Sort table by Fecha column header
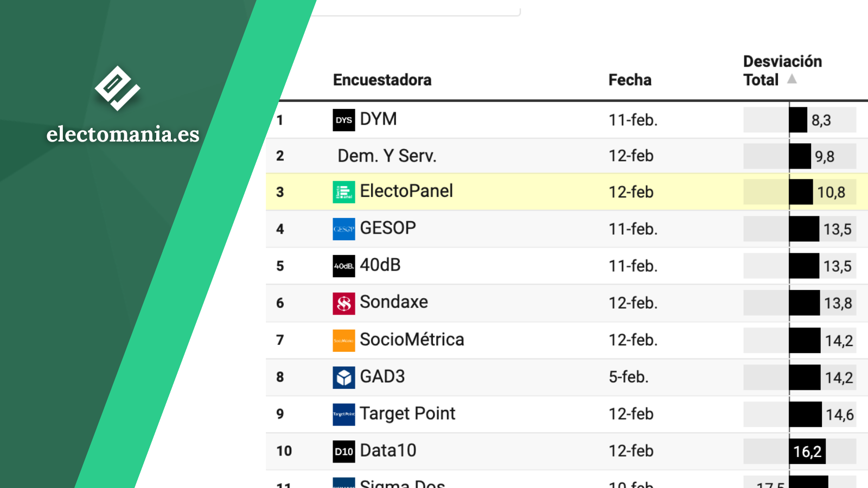Screen dimensions: 868x488 pos(630,80)
